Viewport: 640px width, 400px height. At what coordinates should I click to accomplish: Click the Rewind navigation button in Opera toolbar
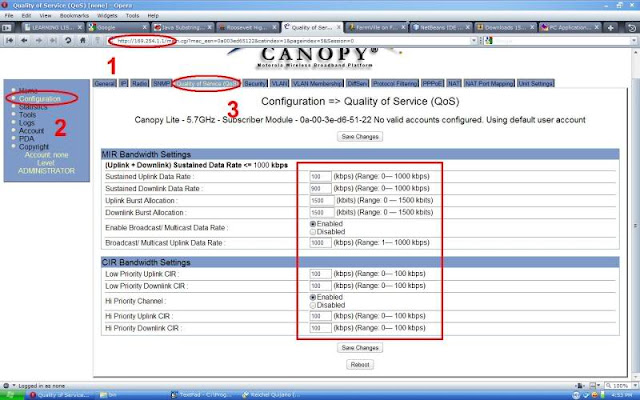click(x=9, y=40)
